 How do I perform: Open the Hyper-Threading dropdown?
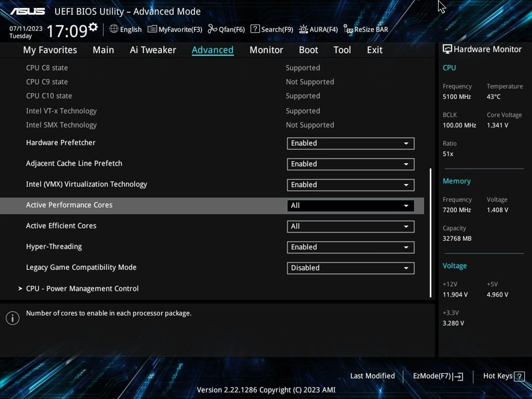(351, 247)
